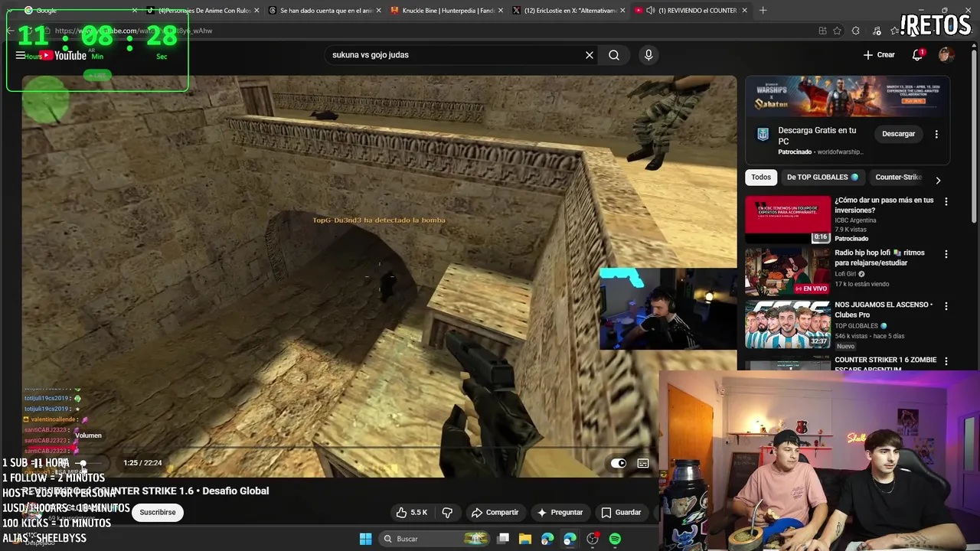The image size is (980, 551).
Task: Switch to 'Se han dado cuenta' tab
Action: 325,11
